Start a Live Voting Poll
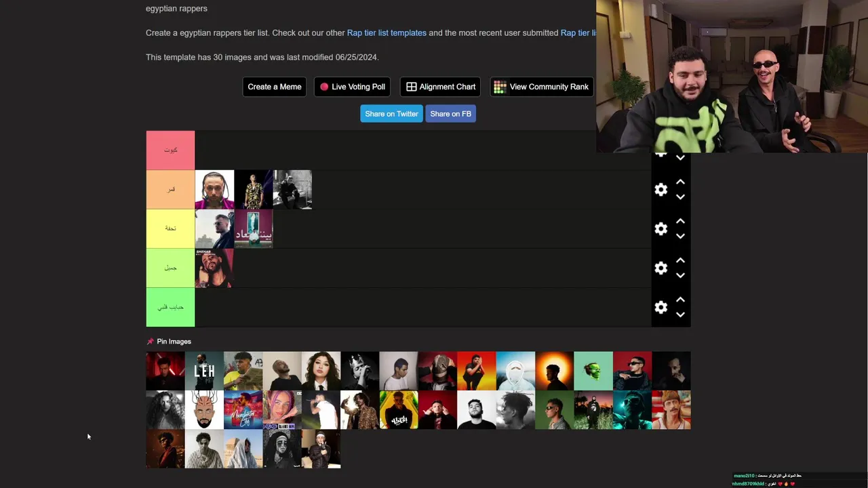This screenshot has width=868, height=488. [353, 87]
